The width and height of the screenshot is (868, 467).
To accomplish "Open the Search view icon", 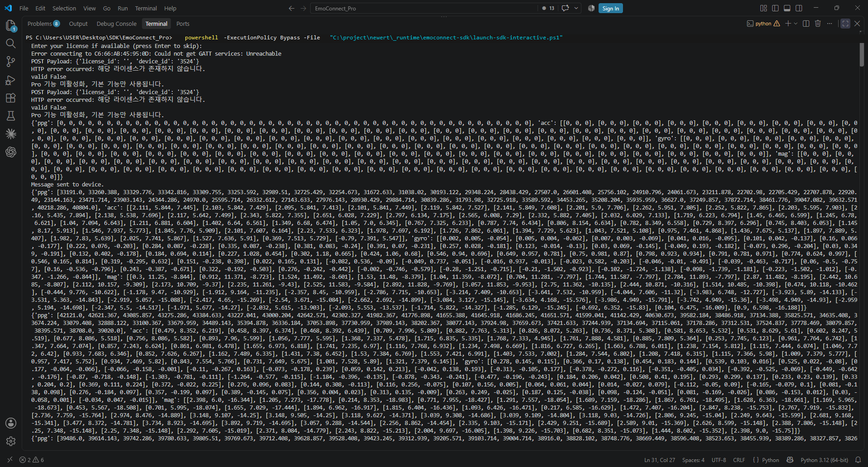I will pos(11,43).
